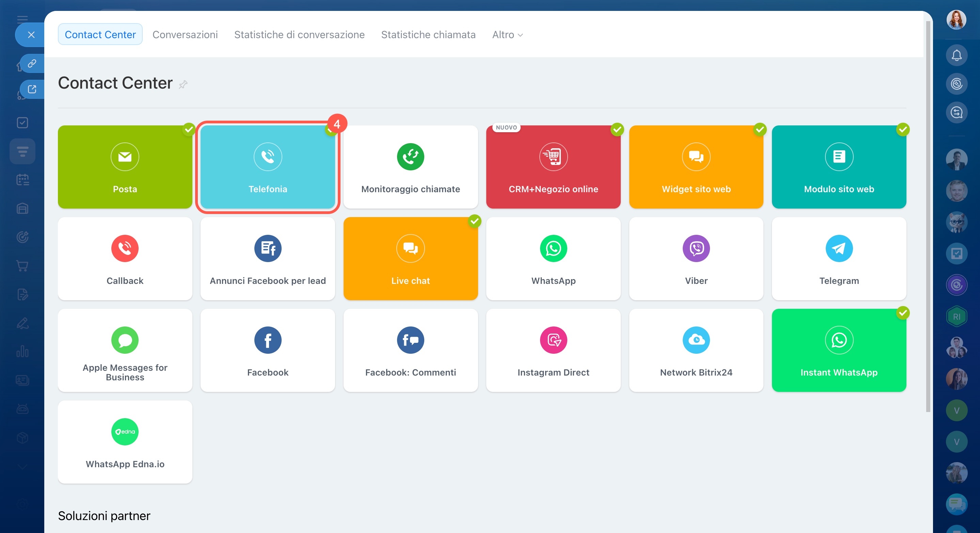The height and width of the screenshot is (533, 980).
Task: Copy the page link button
Action: point(32,63)
